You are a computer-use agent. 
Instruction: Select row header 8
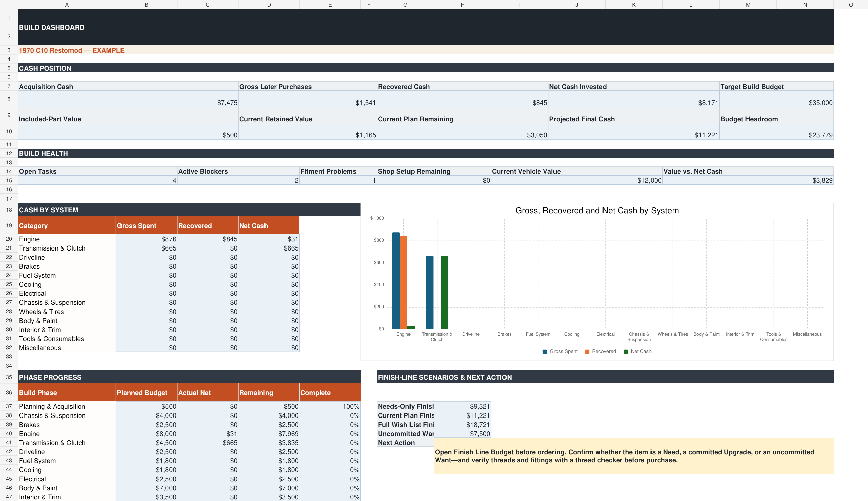click(x=9, y=99)
